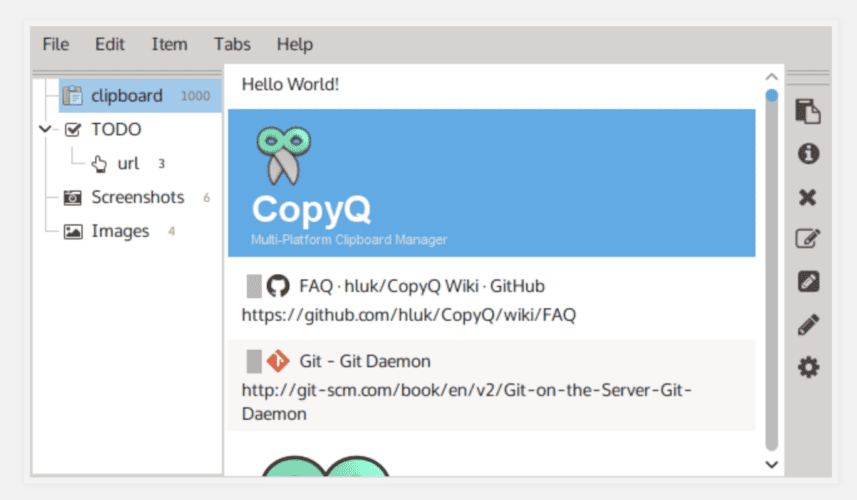The image size is (857, 500).
Task: Select the Git - Git Daemon title
Action: (x=365, y=361)
